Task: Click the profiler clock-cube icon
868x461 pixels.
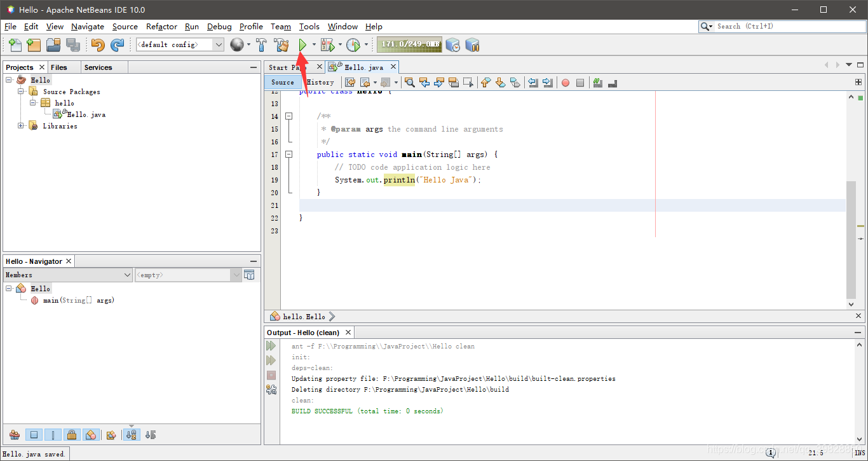Action: click(x=452, y=45)
